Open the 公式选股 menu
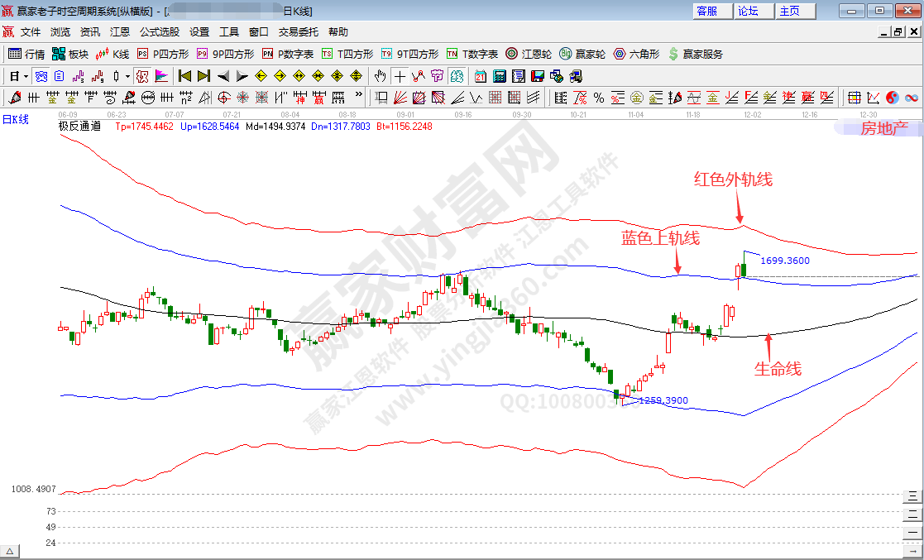The width and height of the screenshot is (924, 560). tap(159, 32)
